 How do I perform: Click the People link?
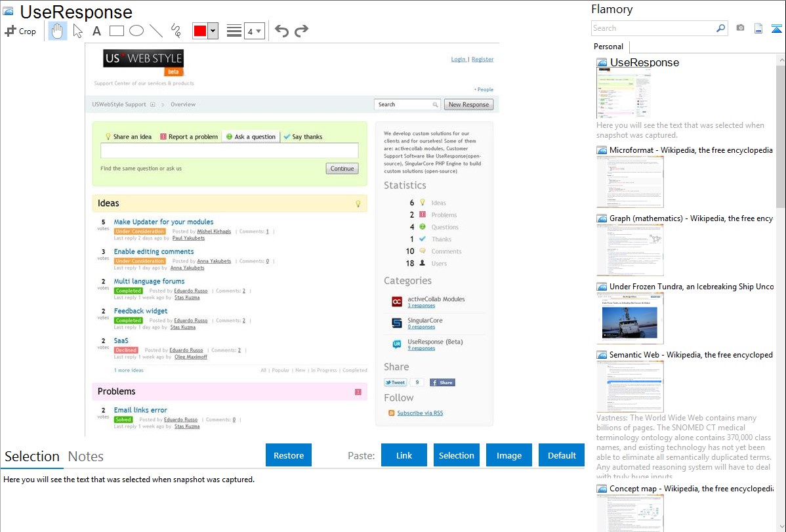pos(484,89)
